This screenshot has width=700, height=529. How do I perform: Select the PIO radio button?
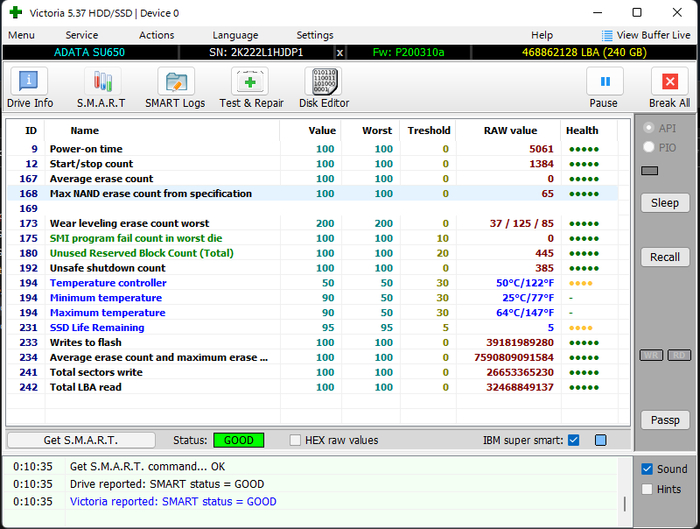[x=649, y=147]
